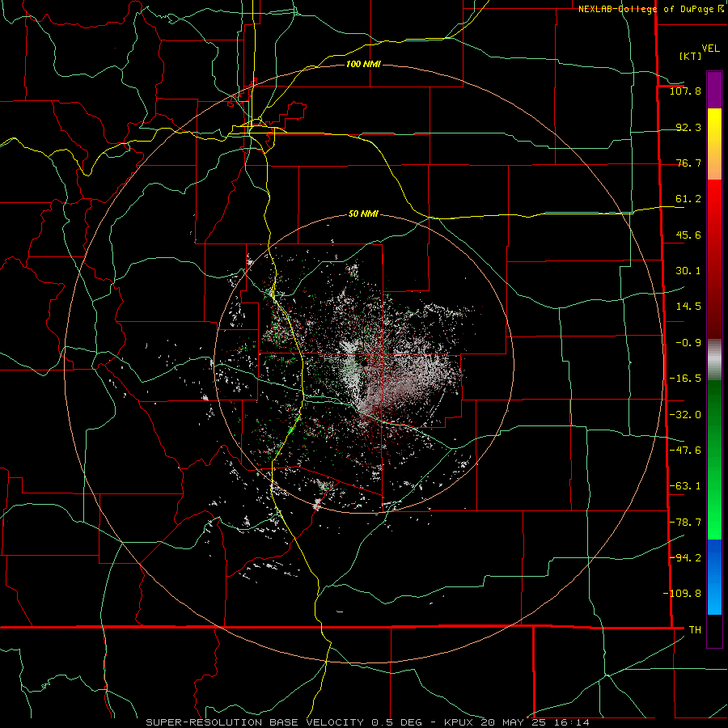Click the 100 NMI range ring label
Image resolution: width=728 pixels, height=728 pixels.
tap(363, 64)
